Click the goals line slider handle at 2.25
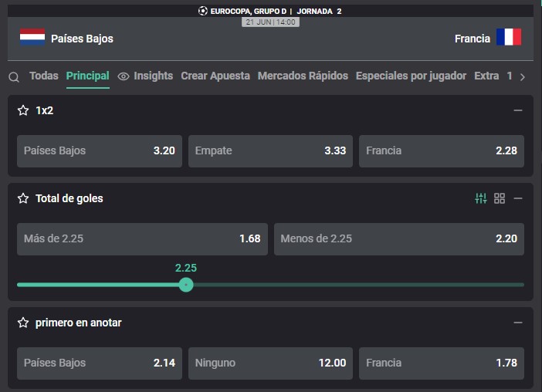 click(186, 285)
